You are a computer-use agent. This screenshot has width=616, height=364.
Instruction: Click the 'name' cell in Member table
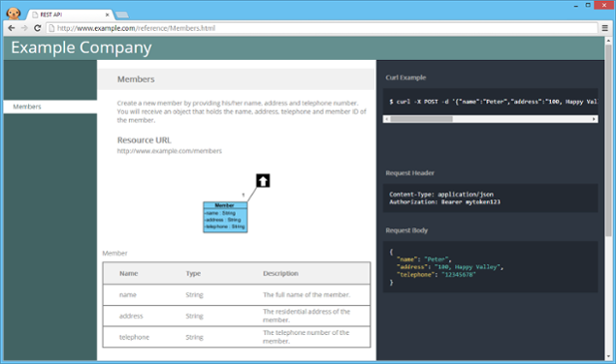click(x=128, y=295)
